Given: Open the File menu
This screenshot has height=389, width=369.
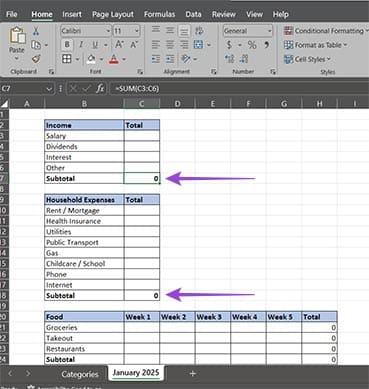Looking at the screenshot, I should point(12,14).
